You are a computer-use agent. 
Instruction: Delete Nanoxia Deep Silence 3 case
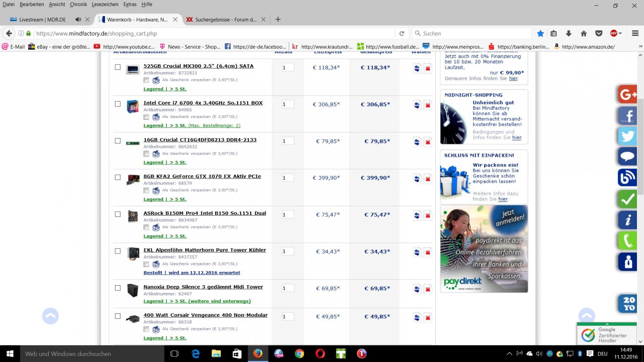pos(428,289)
